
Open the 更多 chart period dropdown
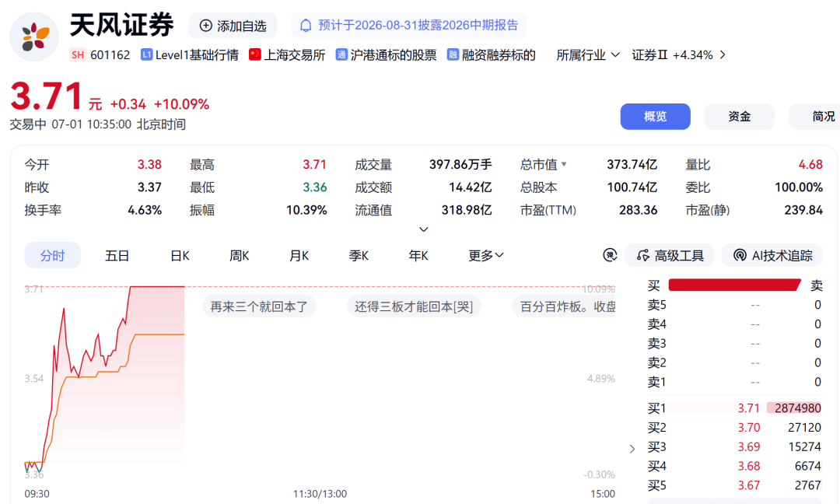(x=485, y=255)
